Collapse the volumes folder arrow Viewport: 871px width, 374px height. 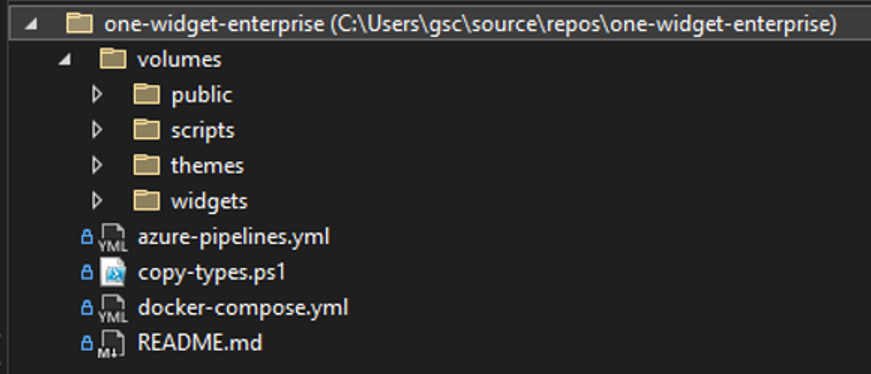tap(64, 60)
